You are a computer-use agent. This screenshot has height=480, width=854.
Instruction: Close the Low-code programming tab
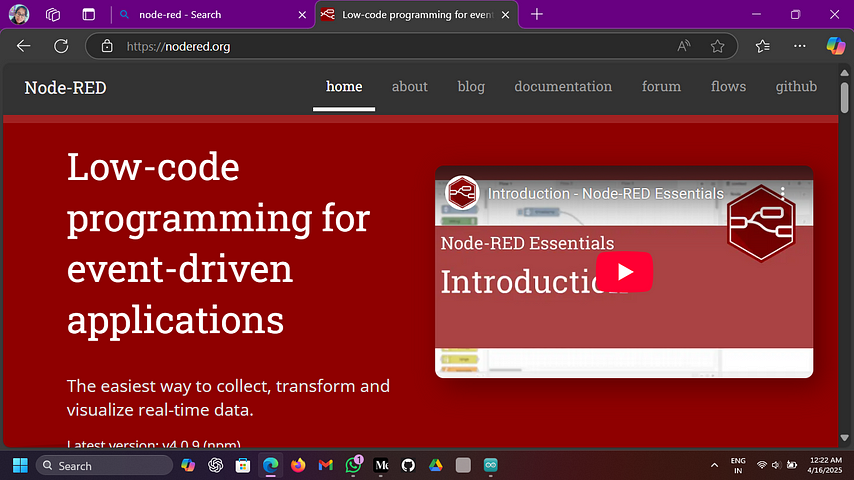505,15
